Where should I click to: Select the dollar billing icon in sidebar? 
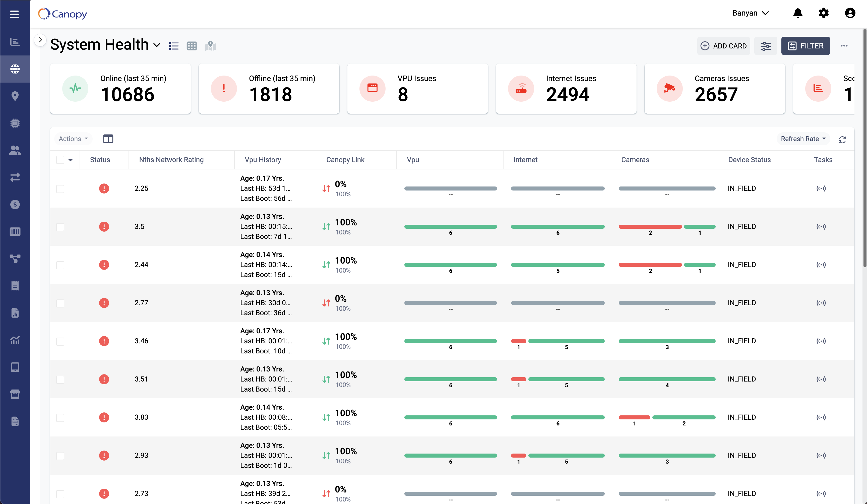[x=15, y=204]
